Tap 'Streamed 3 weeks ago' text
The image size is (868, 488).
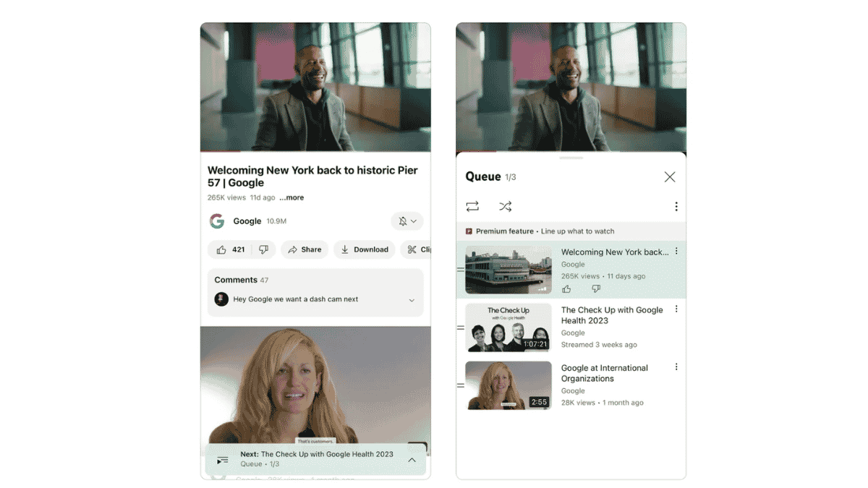coord(599,345)
